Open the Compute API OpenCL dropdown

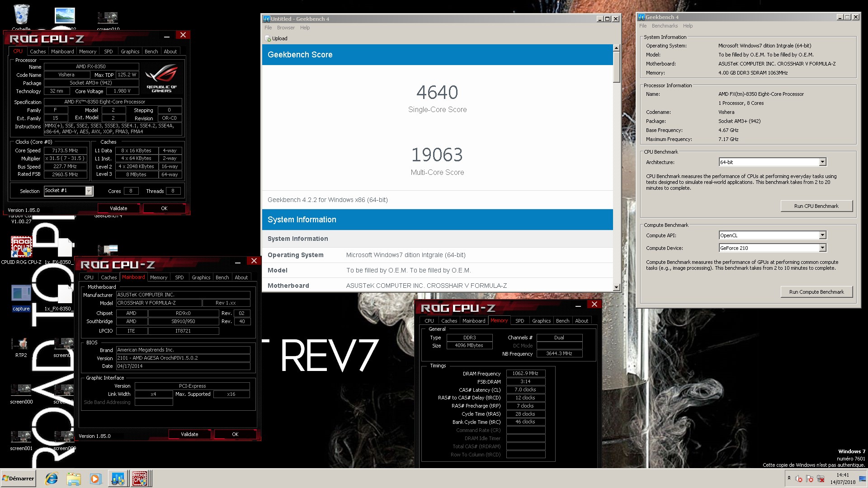(x=773, y=235)
